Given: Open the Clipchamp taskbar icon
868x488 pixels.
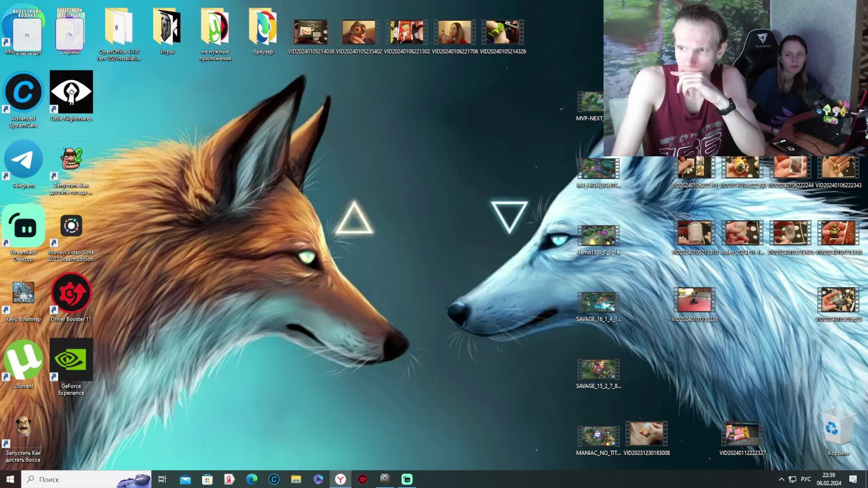Looking at the screenshot, I should point(318,479).
